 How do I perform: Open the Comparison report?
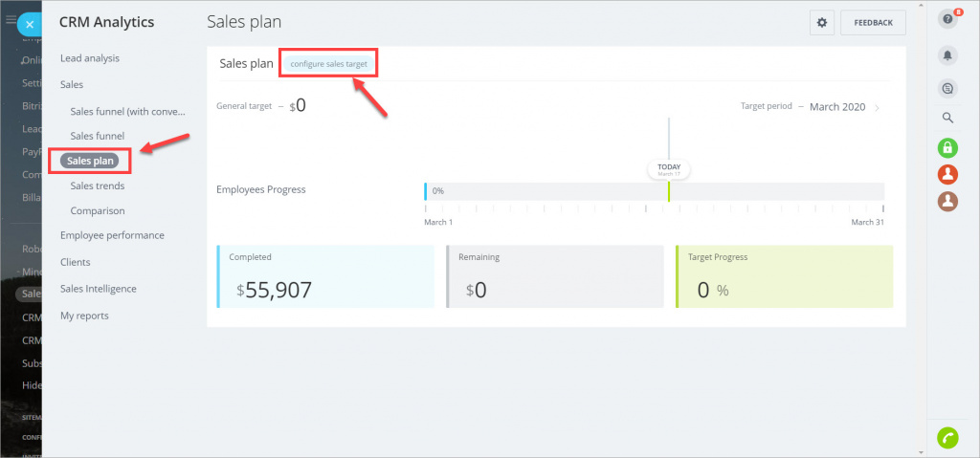coord(98,210)
